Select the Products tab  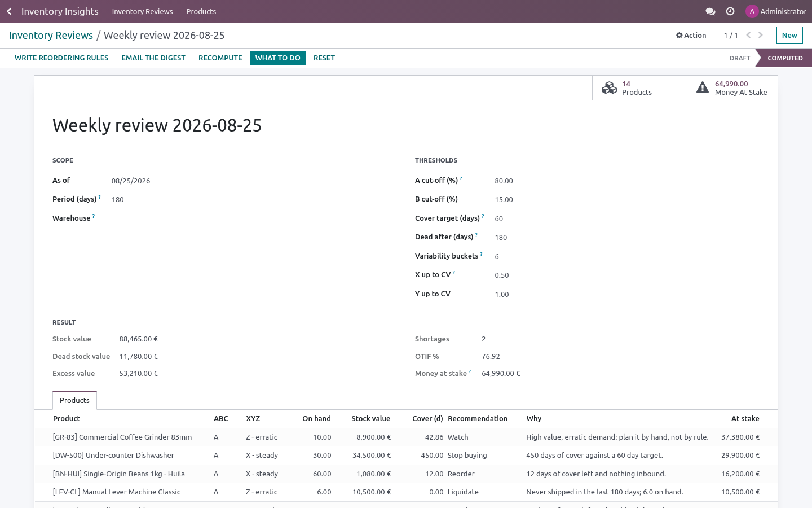pyautogui.click(x=74, y=400)
